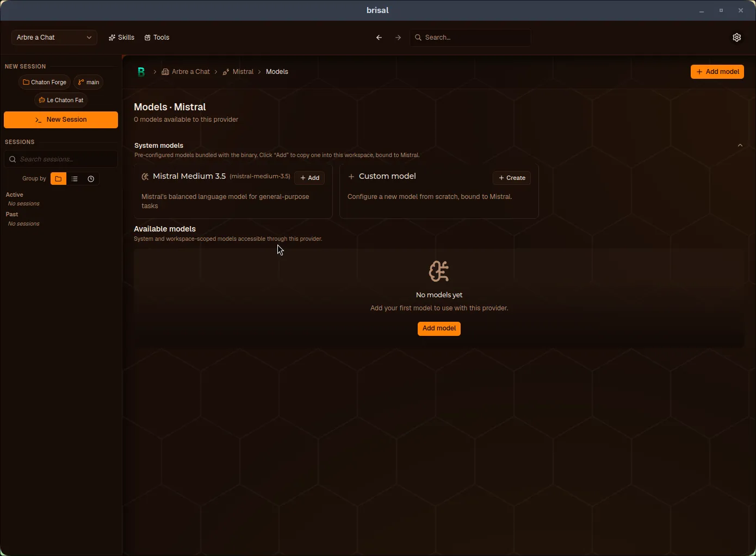Open Skills in the top bar
756x556 pixels.
pyautogui.click(x=121, y=38)
